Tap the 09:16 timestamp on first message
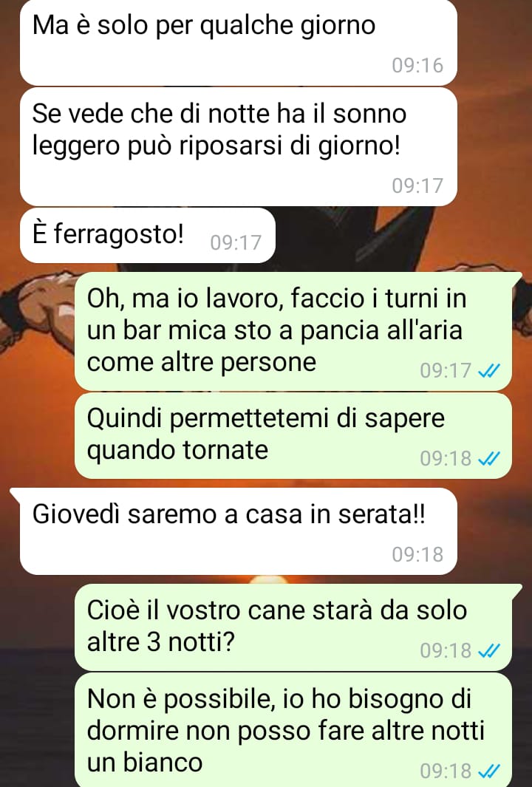This screenshot has height=787, width=532. pos(417,66)
